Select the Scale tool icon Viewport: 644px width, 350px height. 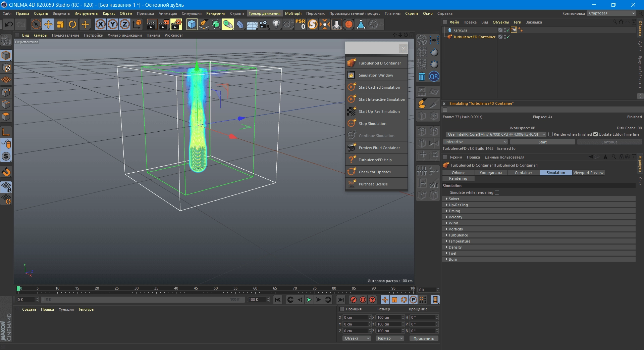tap(60, 24)
